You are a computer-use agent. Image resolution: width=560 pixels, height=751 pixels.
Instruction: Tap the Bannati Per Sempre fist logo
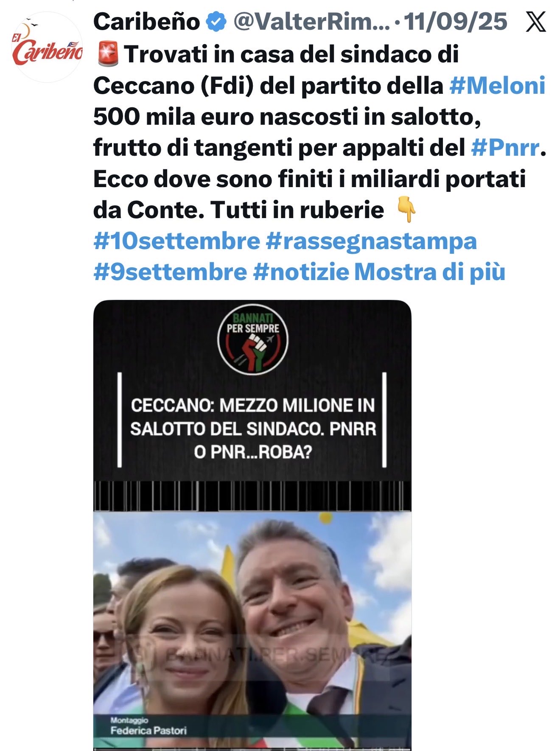pos(253,339)
